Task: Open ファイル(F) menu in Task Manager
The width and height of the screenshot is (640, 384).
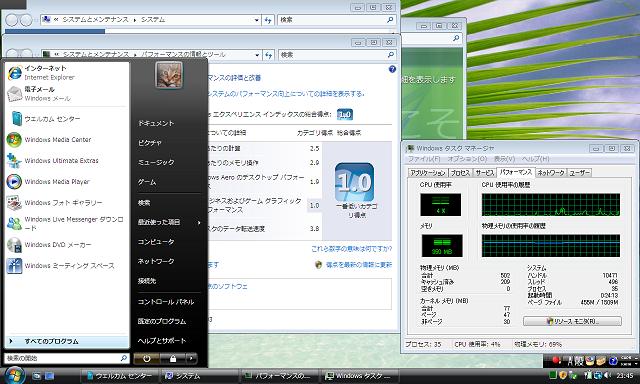Action: [x=424, y=159]
